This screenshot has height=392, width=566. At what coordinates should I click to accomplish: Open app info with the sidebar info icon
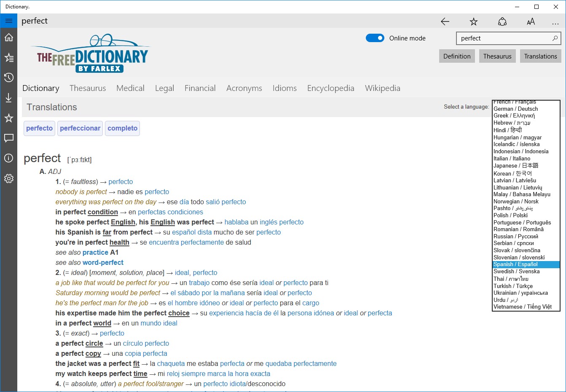click(8, 158)
